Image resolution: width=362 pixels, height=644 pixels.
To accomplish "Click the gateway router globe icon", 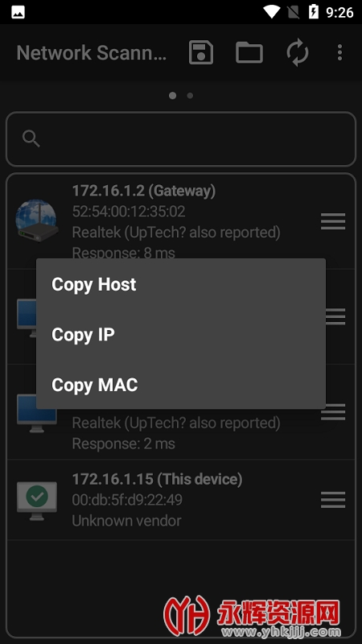I will point(37,221).
